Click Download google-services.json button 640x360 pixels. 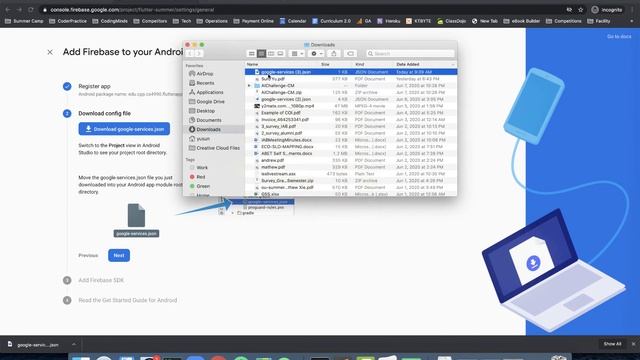click(124, 129)
